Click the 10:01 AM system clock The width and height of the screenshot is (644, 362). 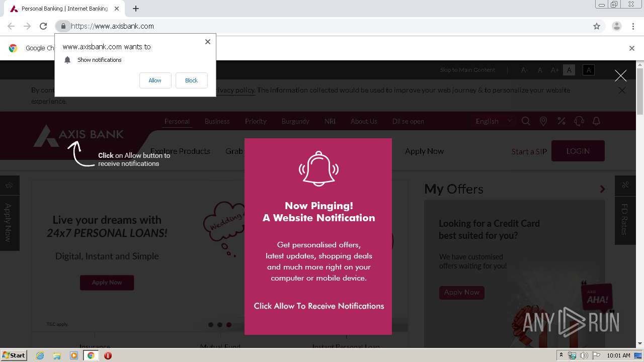point(618,355)
